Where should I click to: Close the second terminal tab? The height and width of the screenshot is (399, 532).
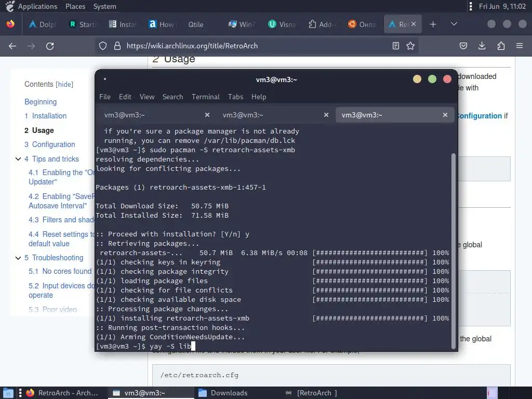click(x=326, y=115)
